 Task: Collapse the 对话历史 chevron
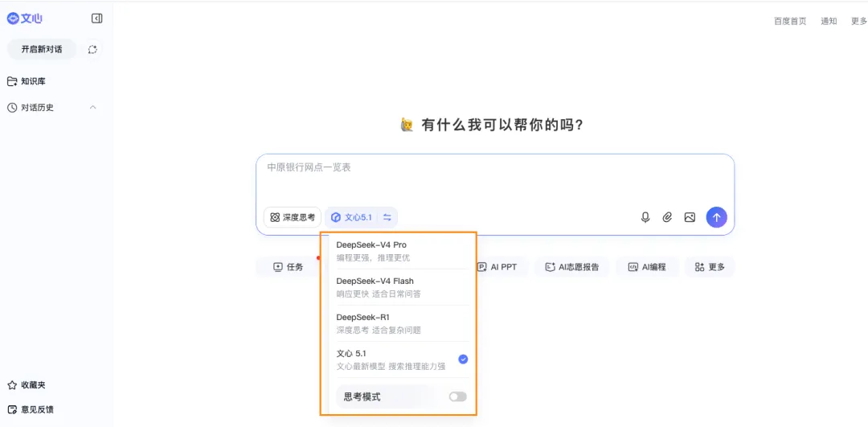point(93,108)
